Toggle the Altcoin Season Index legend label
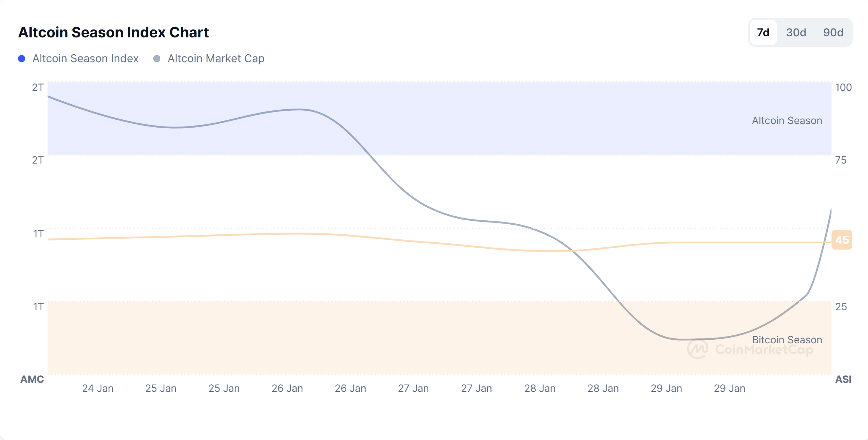This screenshot has width=868, height=440. tap(85, 59)
